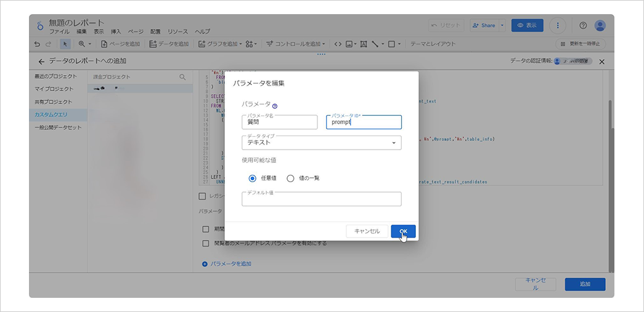Open the 編集 menu
Viewport: 644px width, 312px height.
(82, 31)
